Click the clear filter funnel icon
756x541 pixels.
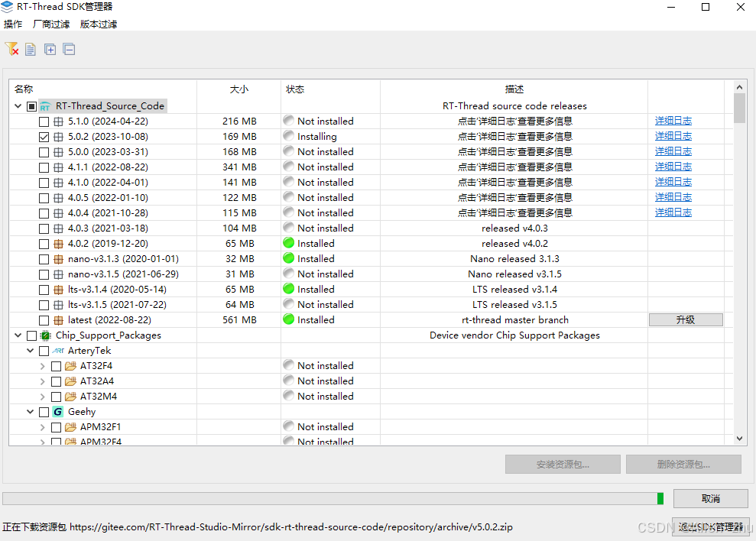11,49
